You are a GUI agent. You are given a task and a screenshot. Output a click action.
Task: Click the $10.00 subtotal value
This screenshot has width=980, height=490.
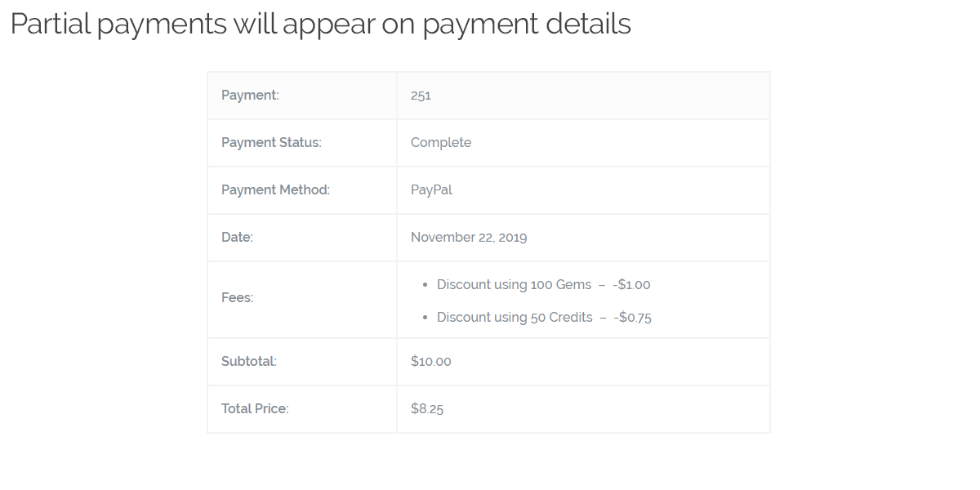431,362
